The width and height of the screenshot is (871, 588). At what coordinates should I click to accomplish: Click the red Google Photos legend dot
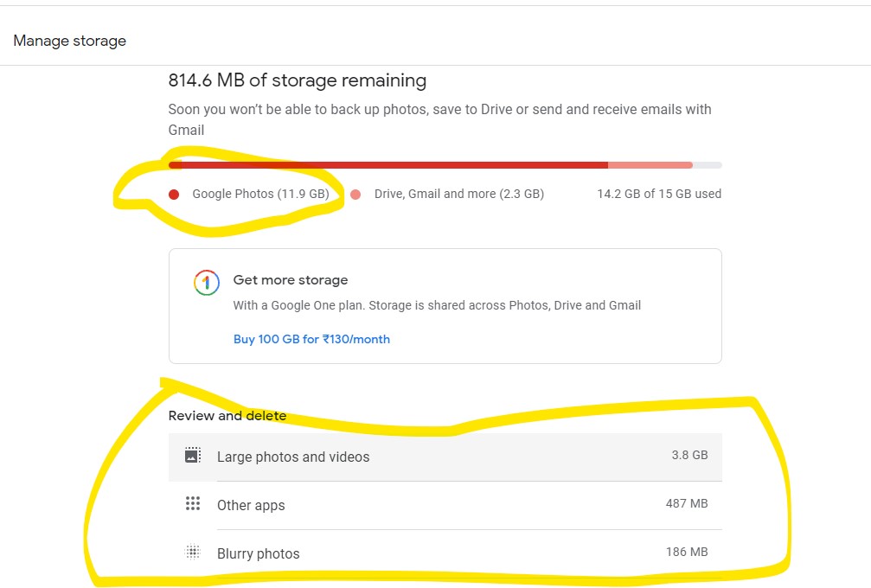174,195
